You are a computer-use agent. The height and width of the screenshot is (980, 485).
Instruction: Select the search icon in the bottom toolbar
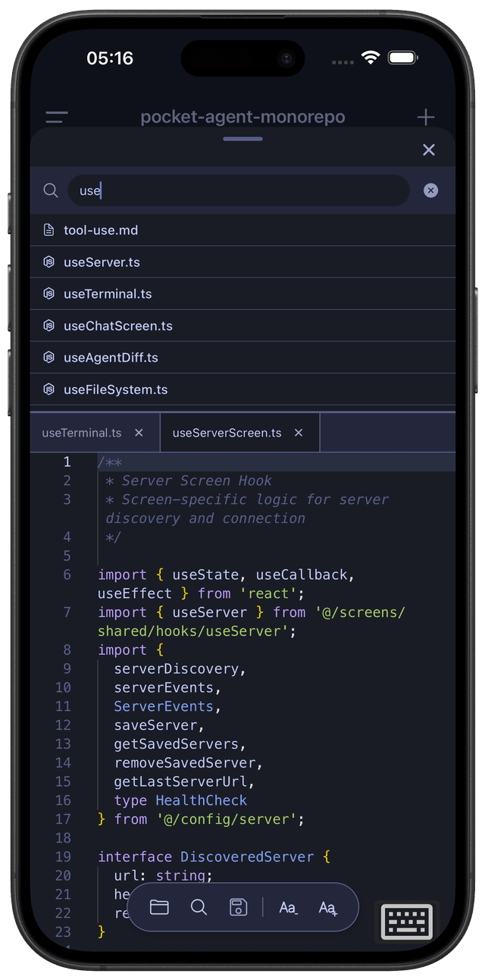(199, 906)
